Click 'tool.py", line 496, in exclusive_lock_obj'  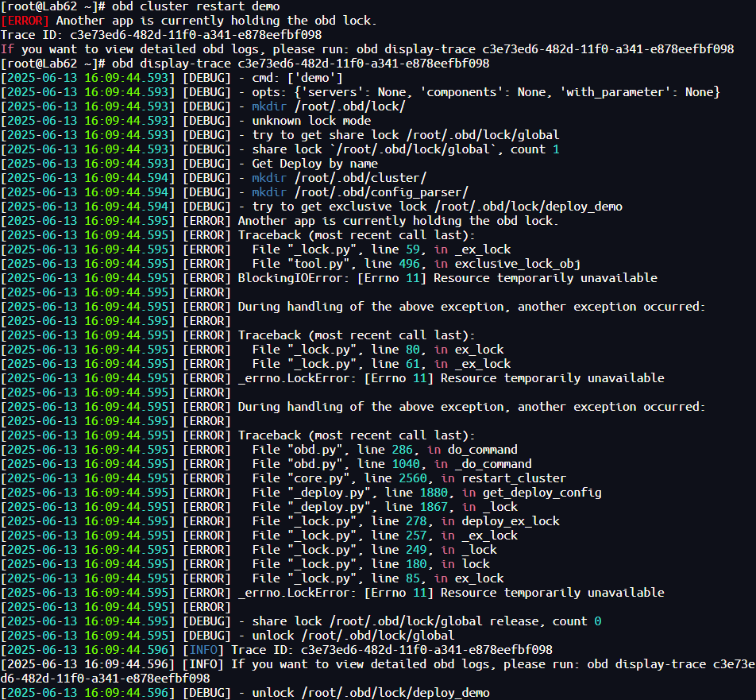point(416,264)
